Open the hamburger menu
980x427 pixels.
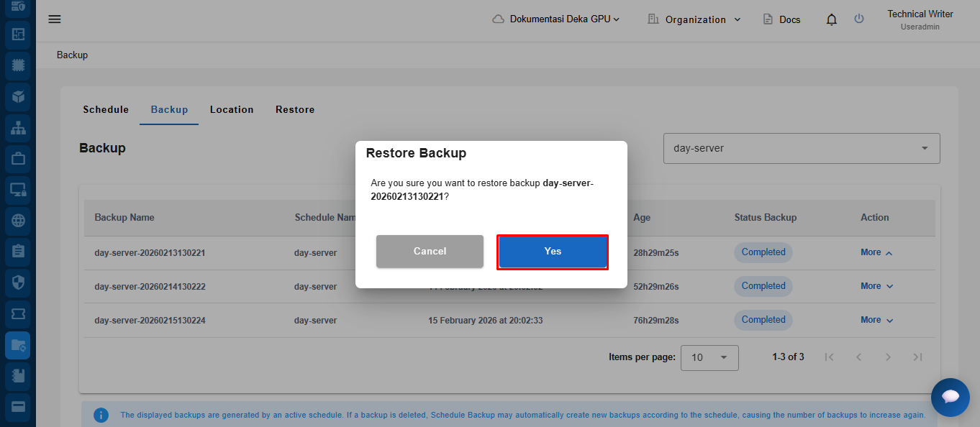(55, 19)
